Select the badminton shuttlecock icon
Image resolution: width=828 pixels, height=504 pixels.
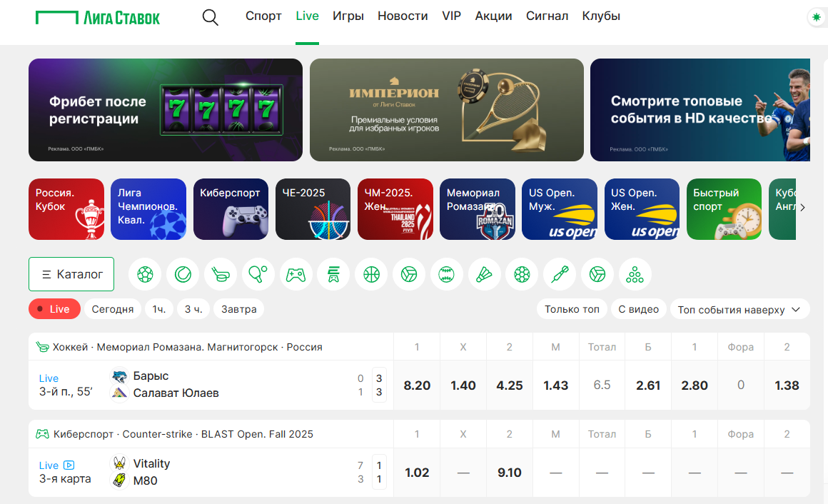484,274
